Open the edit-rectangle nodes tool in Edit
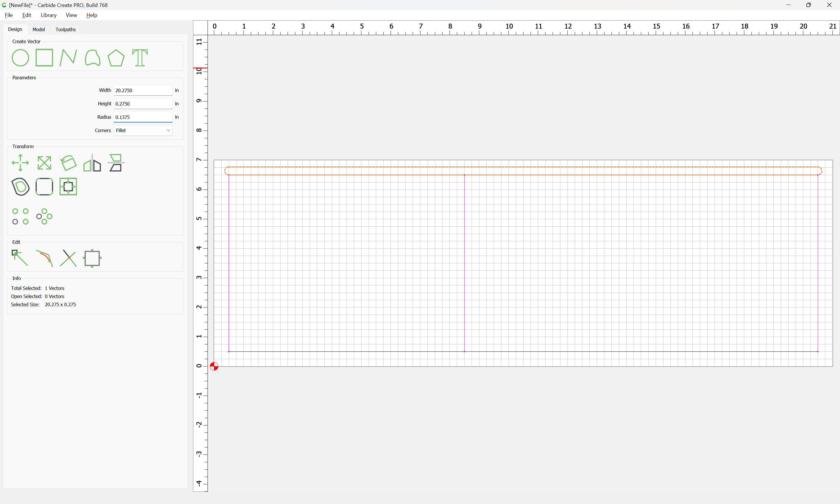The image size is (840, 504). pos(92,258)
